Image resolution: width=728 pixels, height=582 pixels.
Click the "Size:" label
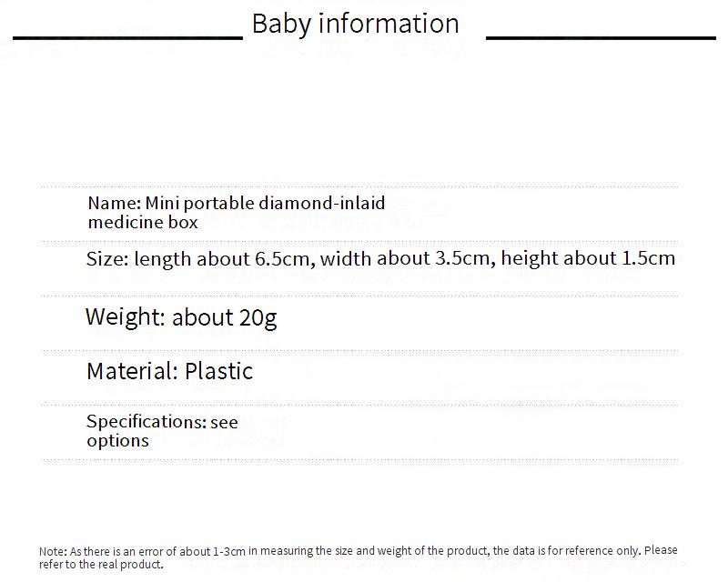[x=107, y=259]
